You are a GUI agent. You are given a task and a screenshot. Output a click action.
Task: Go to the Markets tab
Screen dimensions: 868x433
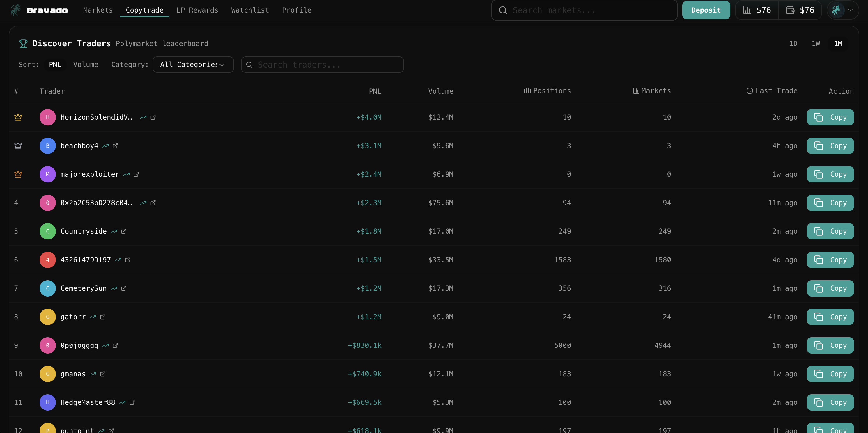(x=98, y=10)
